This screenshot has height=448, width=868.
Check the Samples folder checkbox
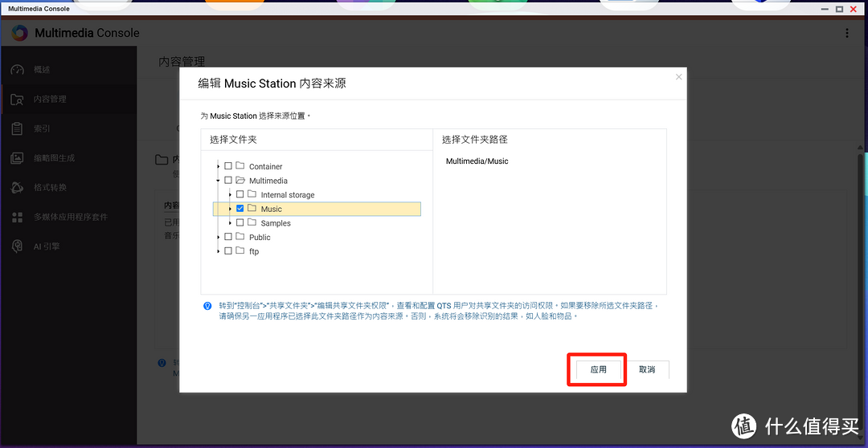[240, 223]
